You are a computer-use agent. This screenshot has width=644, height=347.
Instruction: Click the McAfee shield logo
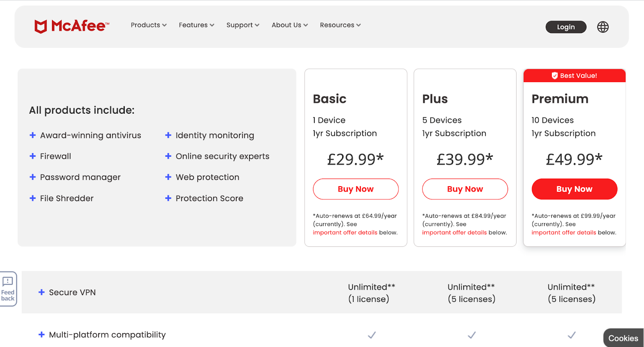41,27
